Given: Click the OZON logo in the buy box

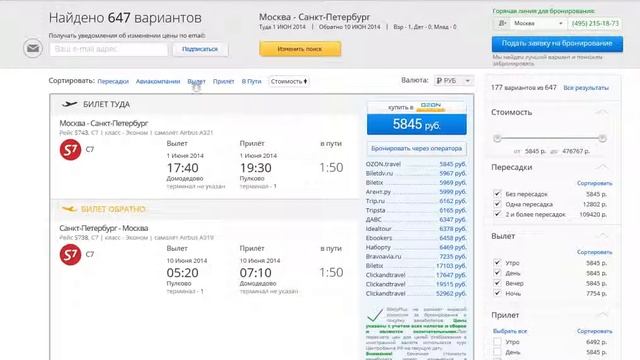Looking at the screenshot, I should pyautogui.click(x=431, y=107).
